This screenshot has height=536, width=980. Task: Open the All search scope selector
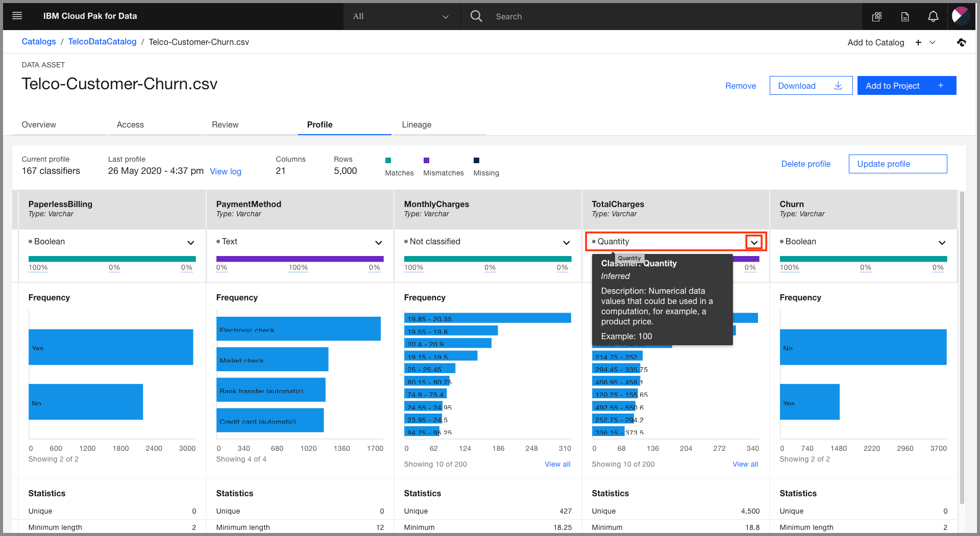[x=401, y=16]
